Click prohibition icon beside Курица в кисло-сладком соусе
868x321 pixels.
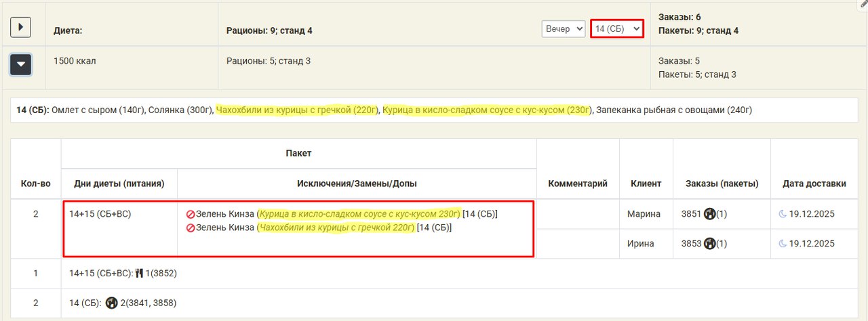pyautogui.click(x=191, y=214)
